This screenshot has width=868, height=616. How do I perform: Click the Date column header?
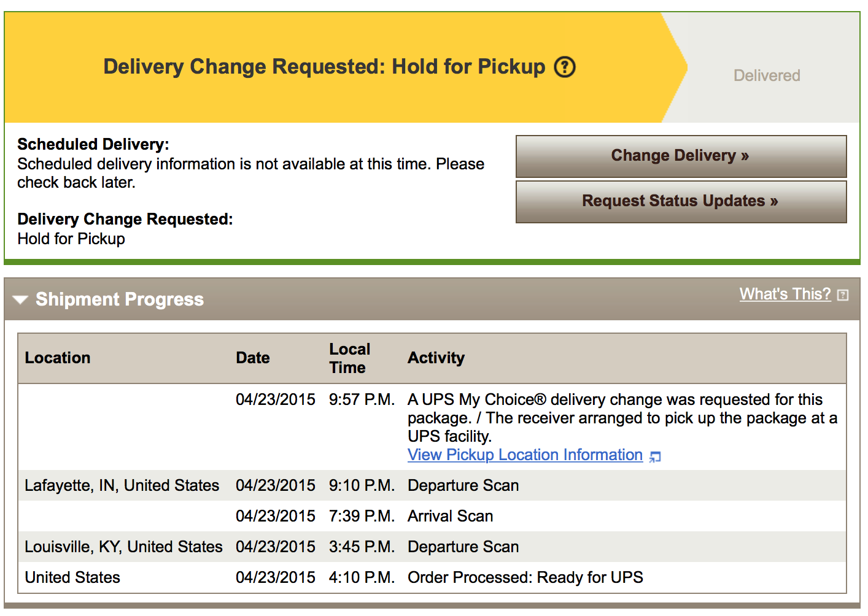(253, 358)
